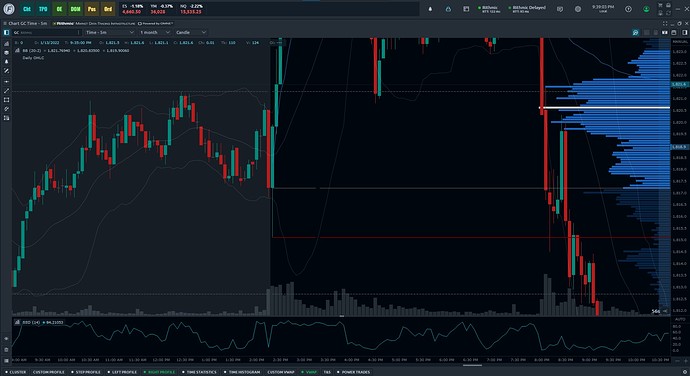Open the Ord orders button

[108, 9]
